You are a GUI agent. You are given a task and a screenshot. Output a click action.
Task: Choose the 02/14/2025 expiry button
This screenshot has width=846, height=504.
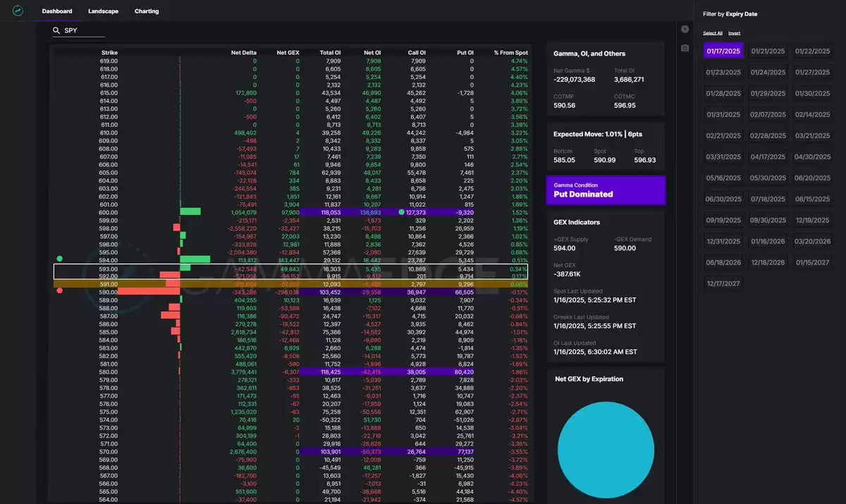coord(812,114)
